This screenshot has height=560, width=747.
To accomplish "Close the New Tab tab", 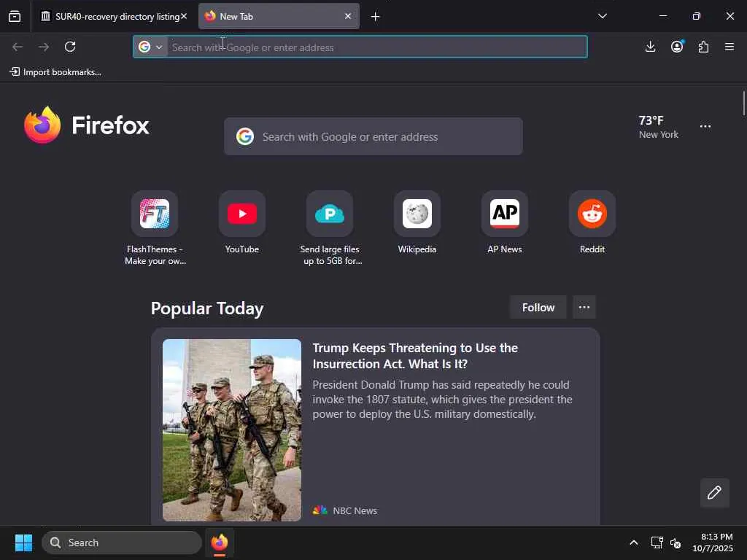I will 348,16.
